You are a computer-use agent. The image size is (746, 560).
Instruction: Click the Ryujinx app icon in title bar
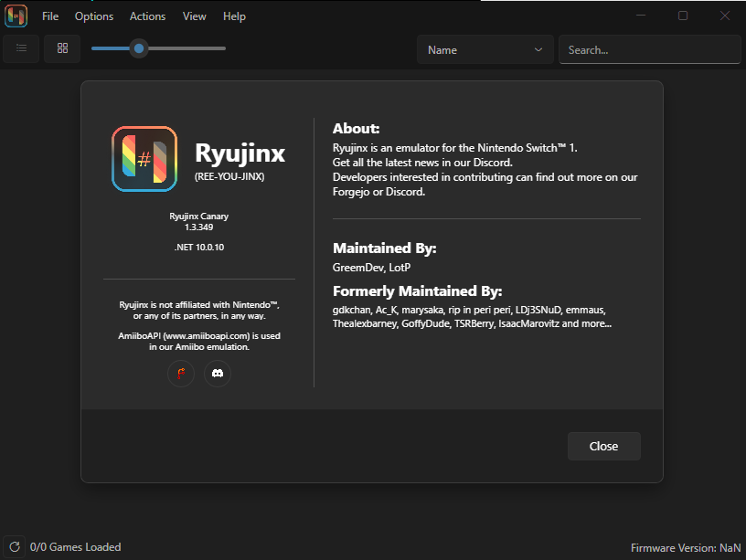tap(16, 16)
